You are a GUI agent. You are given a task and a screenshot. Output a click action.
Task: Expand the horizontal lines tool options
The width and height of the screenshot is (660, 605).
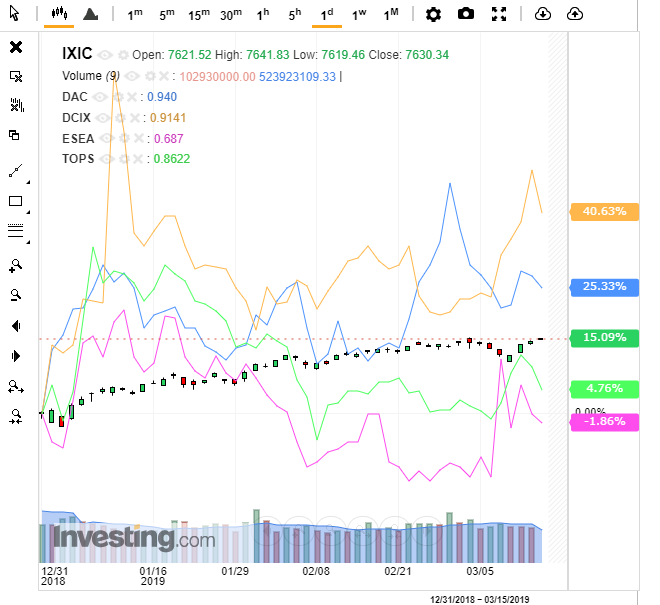tap(27, 242)
